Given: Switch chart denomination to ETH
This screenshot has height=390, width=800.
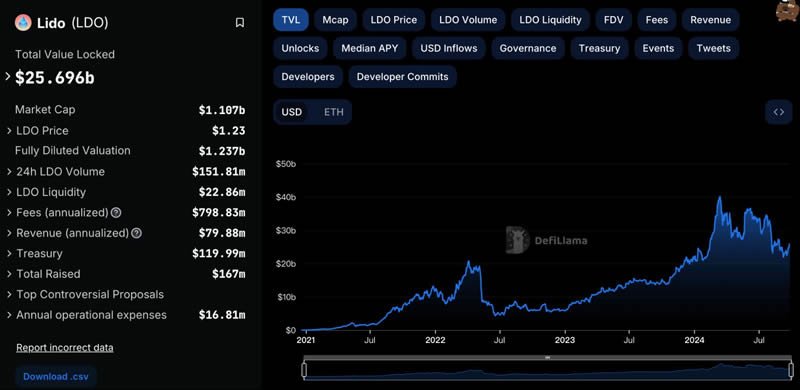Looking at the screenshot, I should pos(334,112).
